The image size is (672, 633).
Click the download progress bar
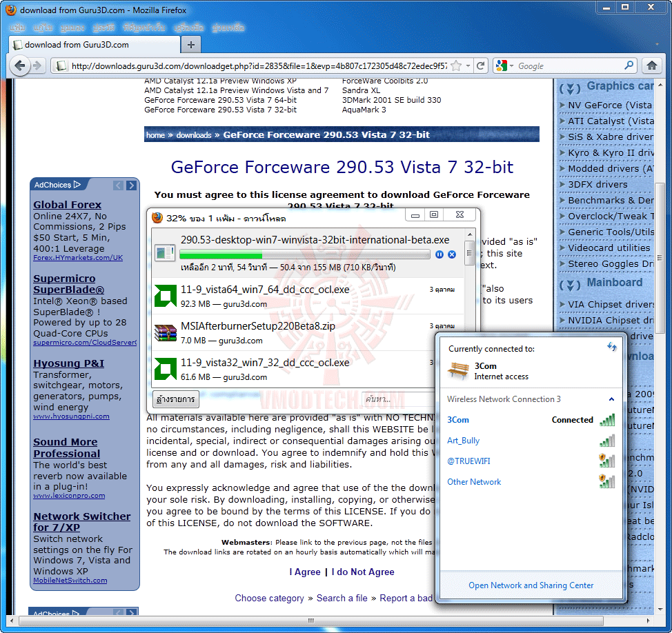[305, 254]
